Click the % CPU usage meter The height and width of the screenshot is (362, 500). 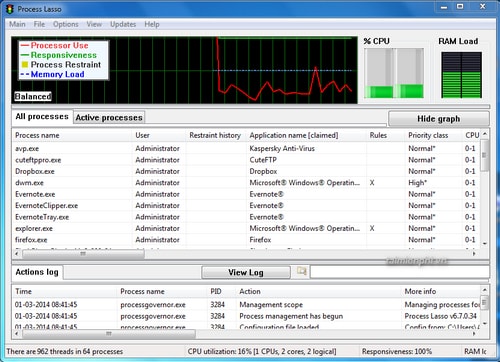[394, 73]
